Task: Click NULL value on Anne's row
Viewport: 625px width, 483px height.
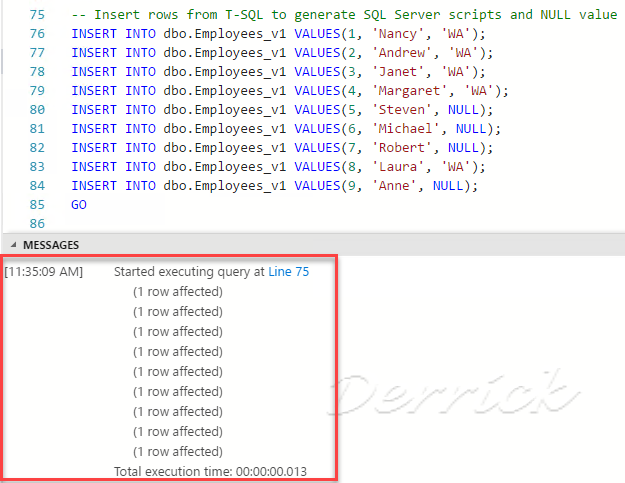Action: coord(448,186)
